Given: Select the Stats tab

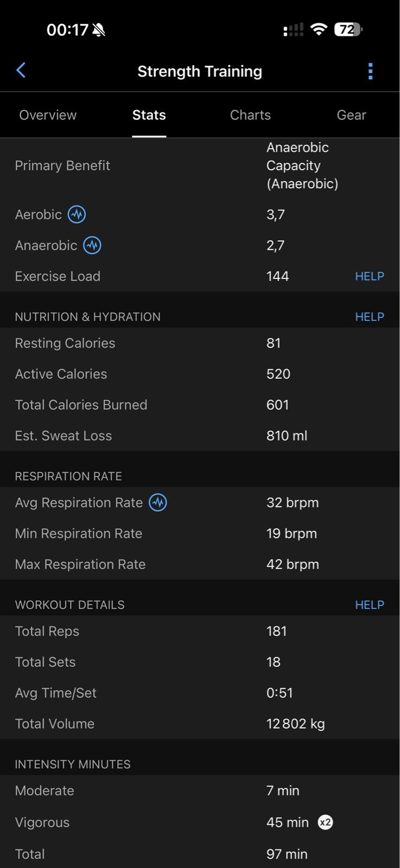Looking at the screenshot, I should [x=149, y=115].
